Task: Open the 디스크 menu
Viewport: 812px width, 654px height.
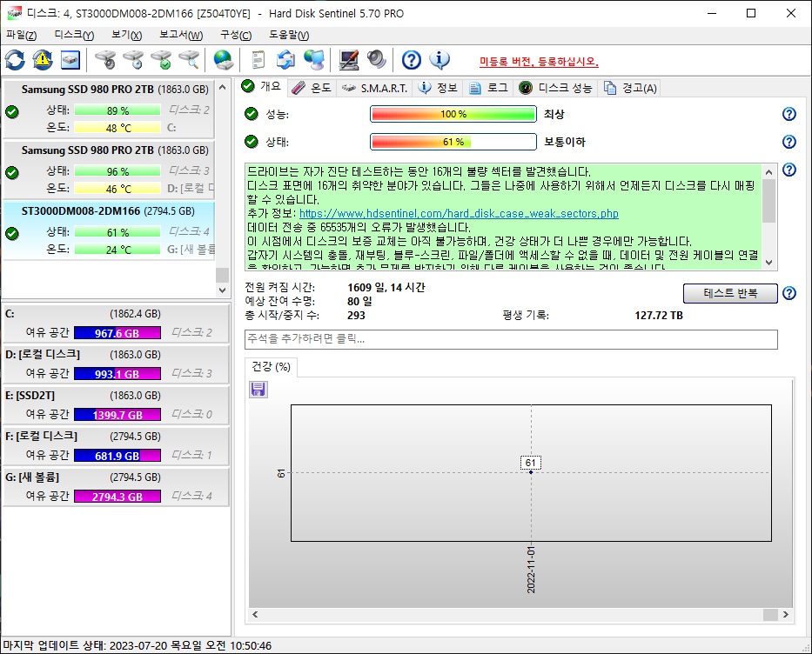Action: 74,35
